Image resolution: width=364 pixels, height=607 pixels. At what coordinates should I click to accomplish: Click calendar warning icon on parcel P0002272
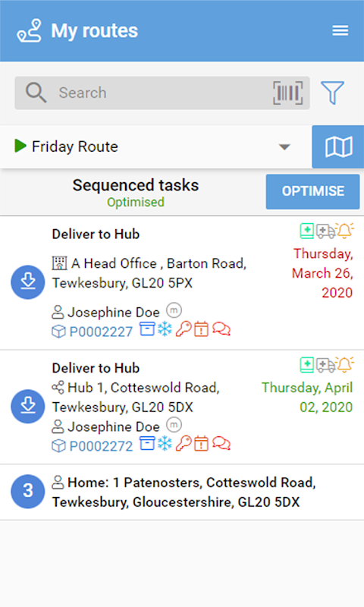pyautogui.click(x=201, y=444)
